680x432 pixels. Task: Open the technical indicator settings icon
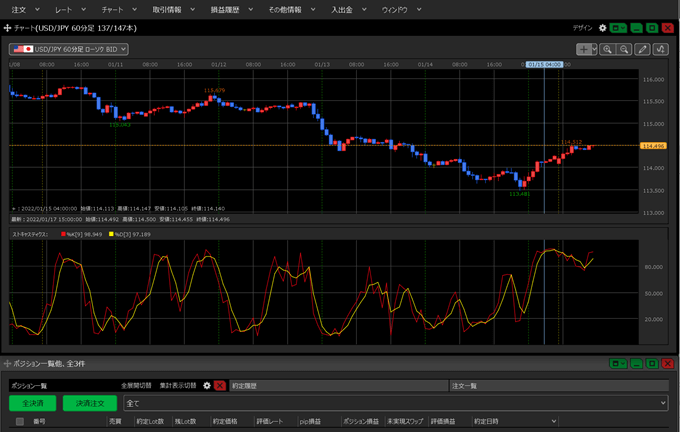[x=660, y=48]
